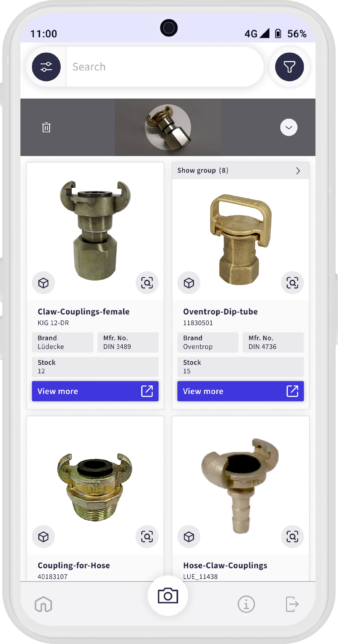The image size is (338, 644).
Task: Focus the Search input field
Action: click(x=165, y=67)
